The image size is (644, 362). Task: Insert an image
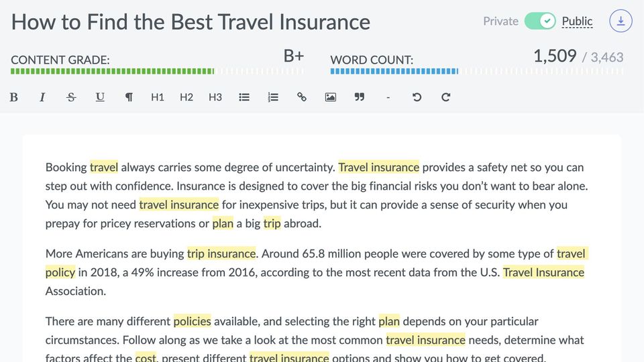331,97
